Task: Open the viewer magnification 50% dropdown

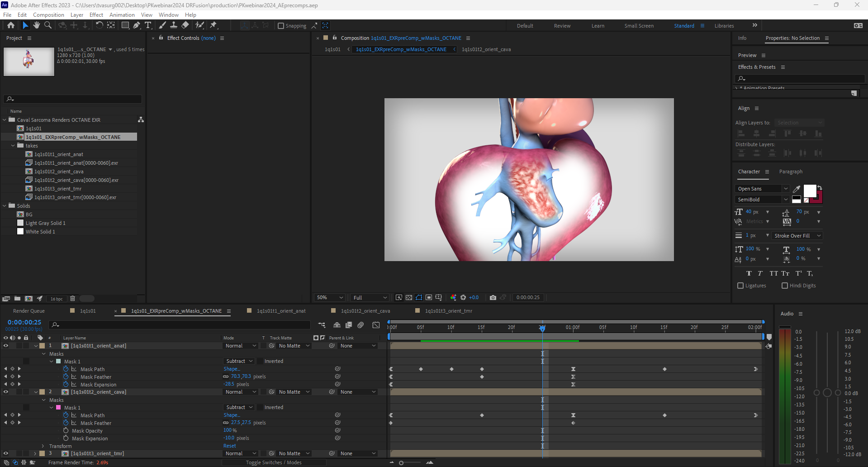Action: coord(329,297)
